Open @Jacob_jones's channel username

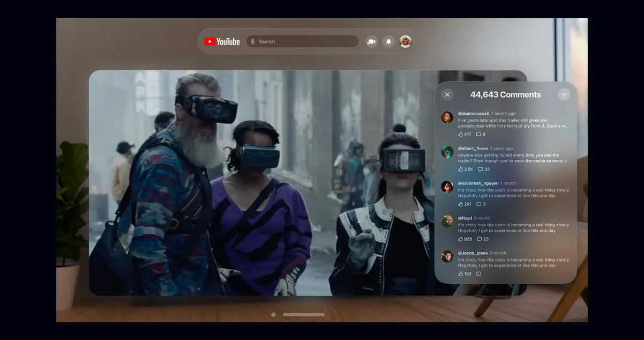473,253
